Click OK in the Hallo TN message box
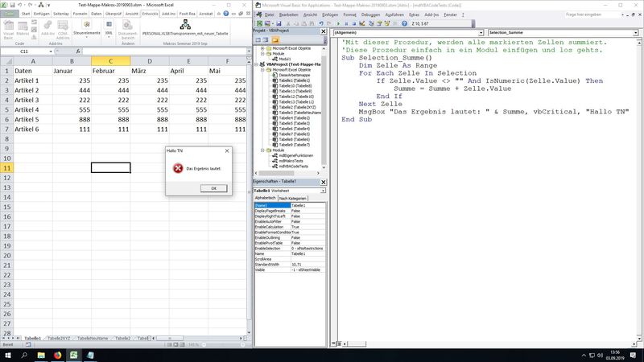The image size is (644, 362). [213, 188]
